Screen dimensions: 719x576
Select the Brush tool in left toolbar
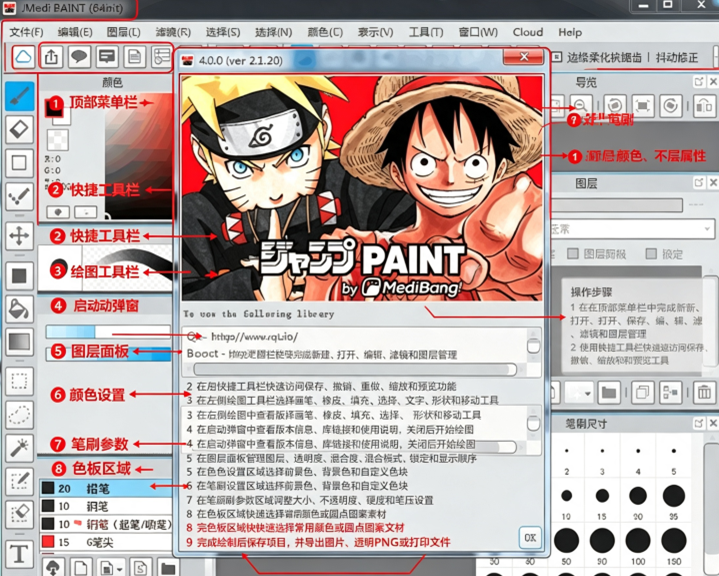(x=20, y=96)
